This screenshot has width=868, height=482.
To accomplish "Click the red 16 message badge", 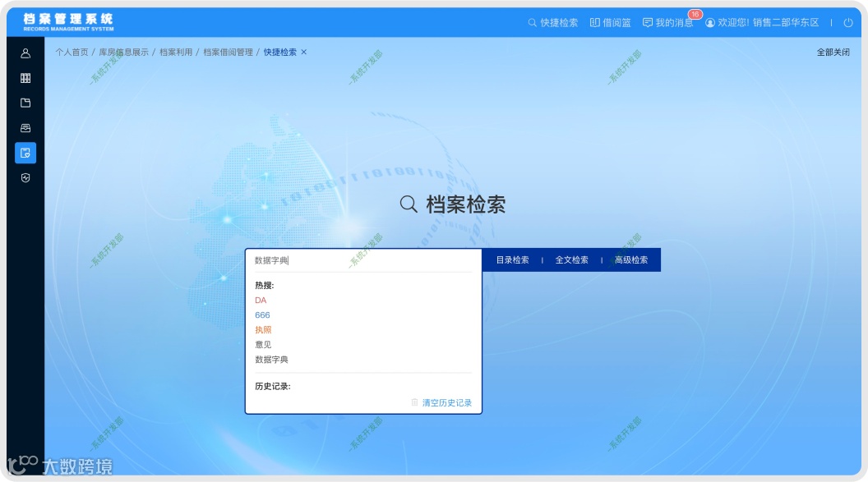I will (x=695, y=15).
